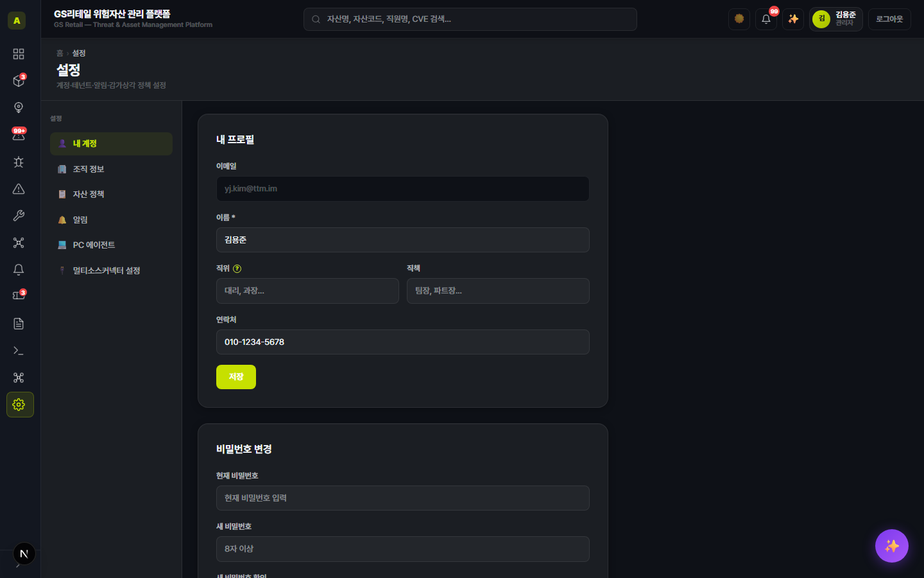
Task: Open the cube icon with badge 3
Action: [x=19, y=81]
